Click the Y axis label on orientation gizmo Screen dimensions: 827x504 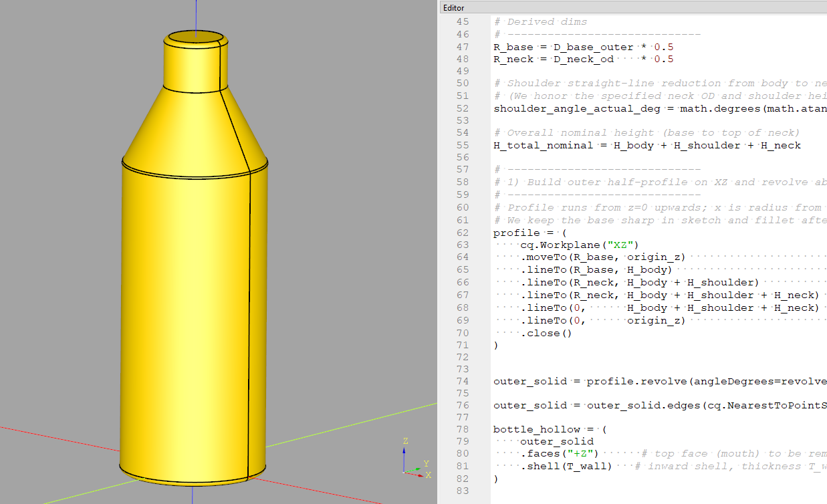click(426, 463)
